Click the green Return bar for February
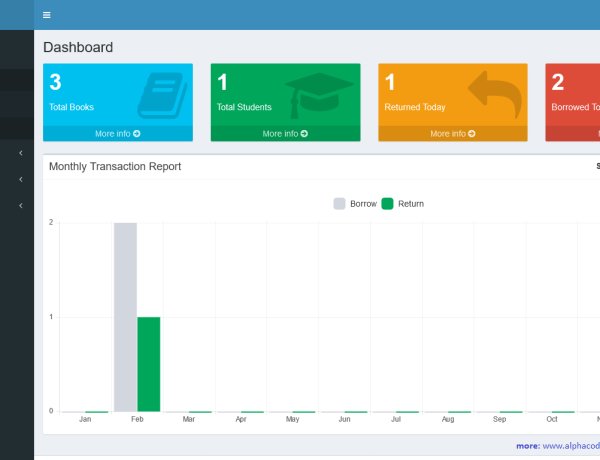 [148, 364]
